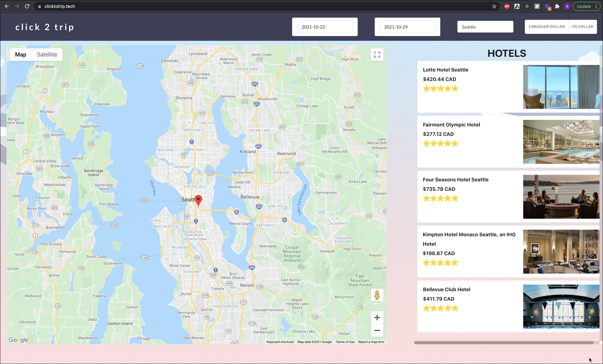Zoom out on the map

pyautogui.click(x=377, y=331)
